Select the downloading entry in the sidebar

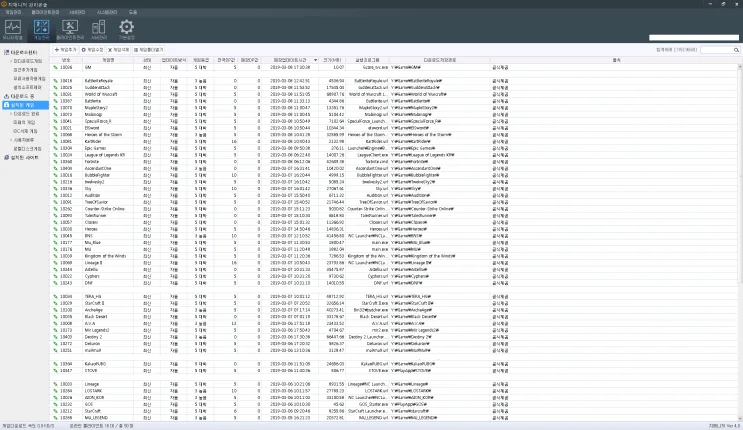point(22,96)
